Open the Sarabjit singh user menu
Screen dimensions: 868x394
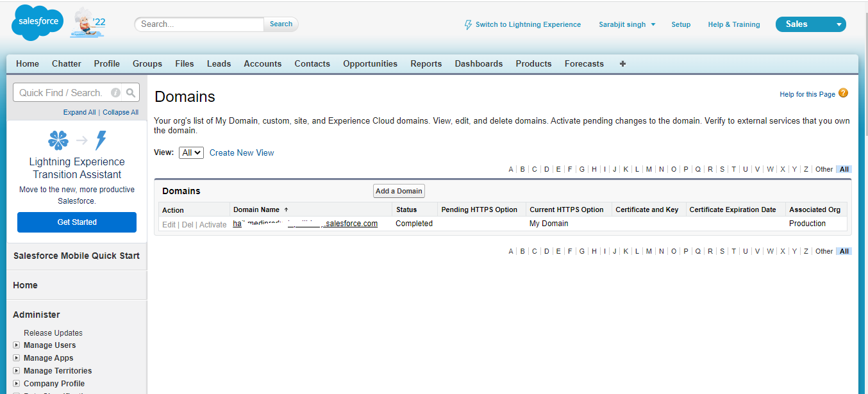(627, 24)
